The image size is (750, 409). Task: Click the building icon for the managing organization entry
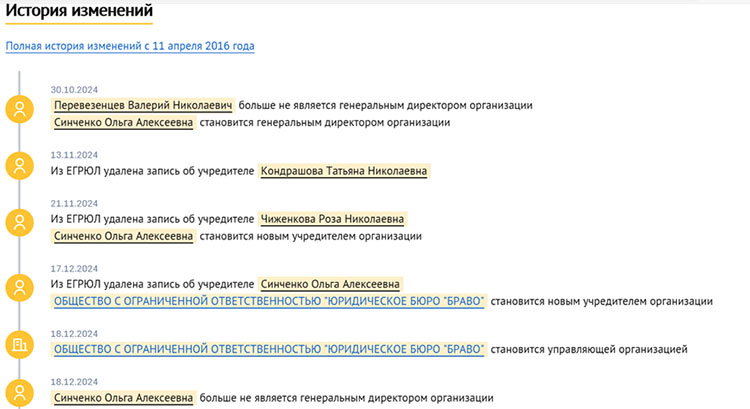pyautogui.click(x=18, y=343)
